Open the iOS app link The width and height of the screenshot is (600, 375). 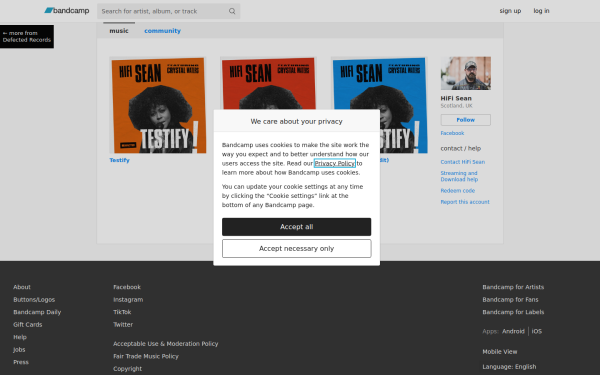[537, 331]
